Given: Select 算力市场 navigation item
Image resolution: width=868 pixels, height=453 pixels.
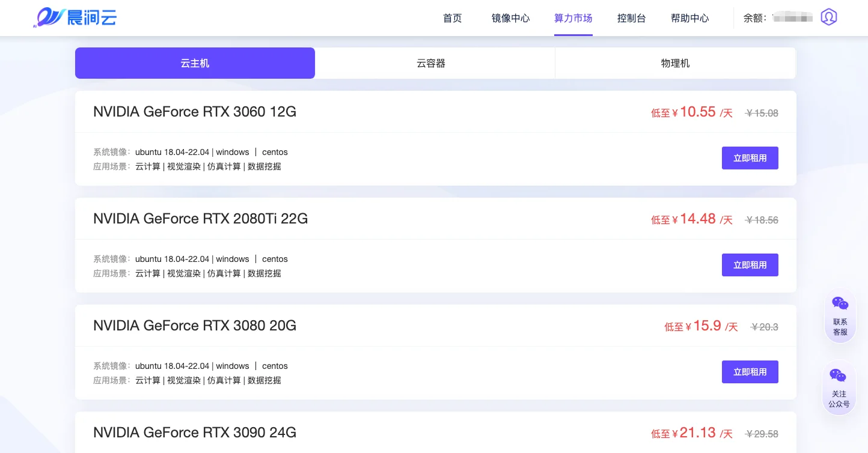Looking at the screenshot, I should (x=573, y=18).
